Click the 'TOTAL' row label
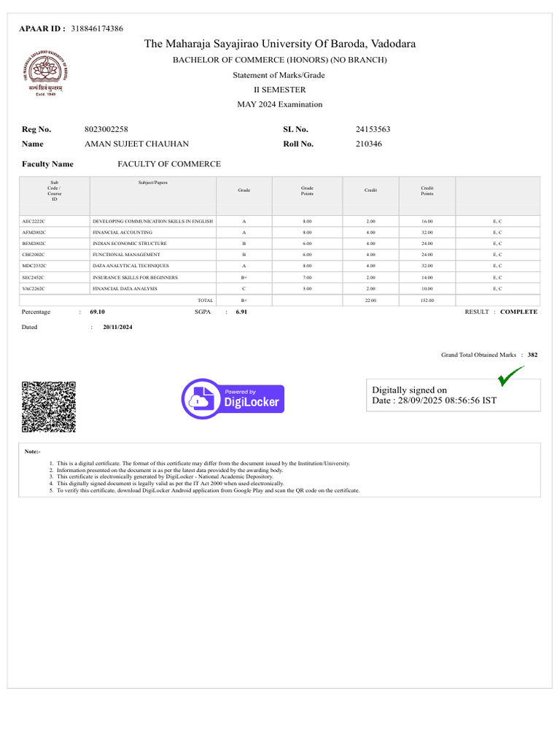This screenshot has height=747, width=560. tap(205, 301)
